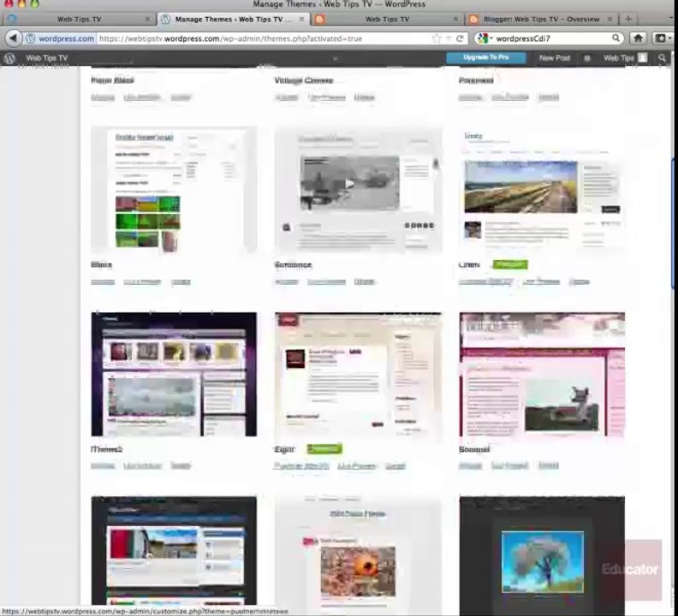
Task: Select the Manage Themes browser tab
Action: tap(234, 19)
